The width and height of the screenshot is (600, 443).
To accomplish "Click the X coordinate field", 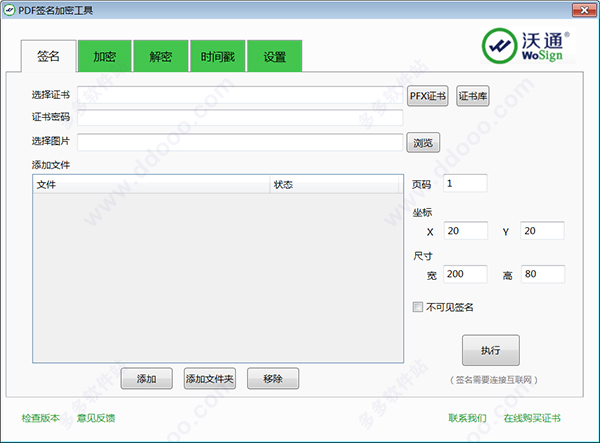I will pos(466,231).
